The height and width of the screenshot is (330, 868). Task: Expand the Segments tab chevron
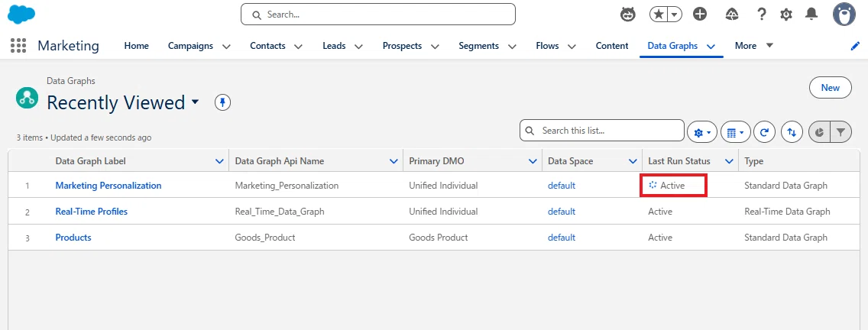coord(512,47)
